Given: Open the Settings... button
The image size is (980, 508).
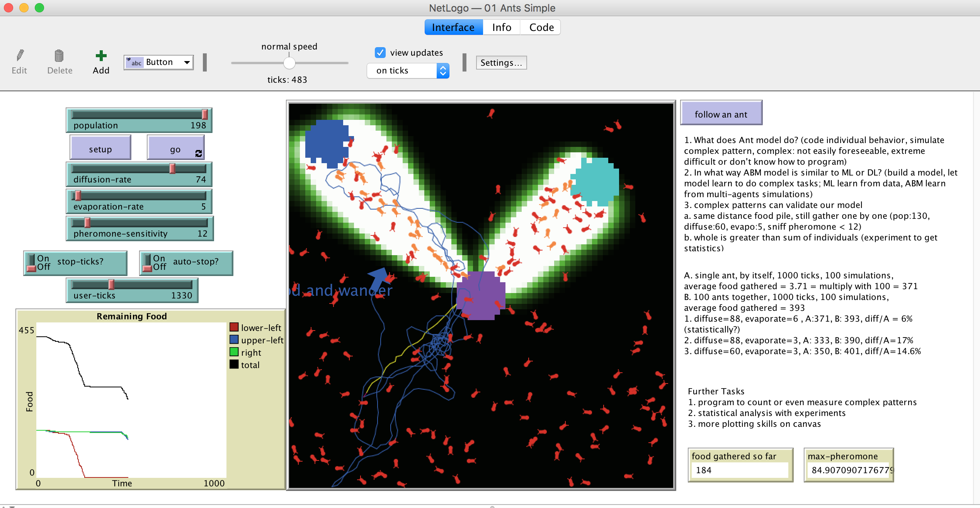Looking at the screenshot, I should pos(501,63).
